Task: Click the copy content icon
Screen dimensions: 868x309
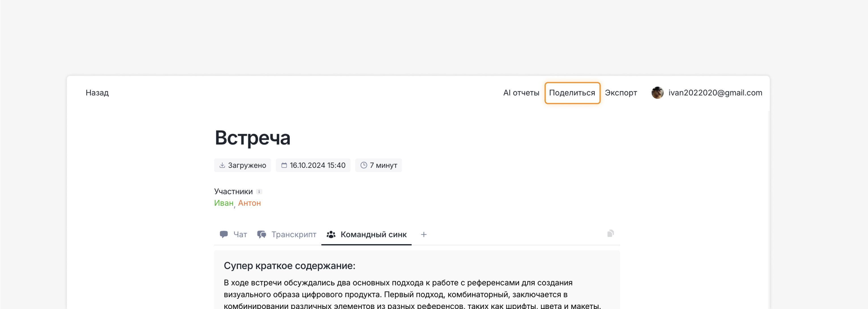Action: click(x=610, y=233)
